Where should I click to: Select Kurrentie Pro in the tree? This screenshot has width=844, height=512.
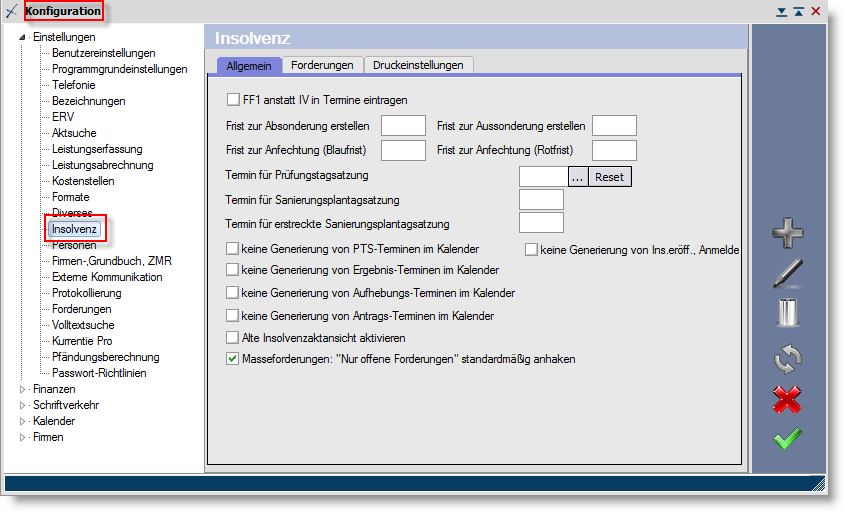(x=82, y=341)
